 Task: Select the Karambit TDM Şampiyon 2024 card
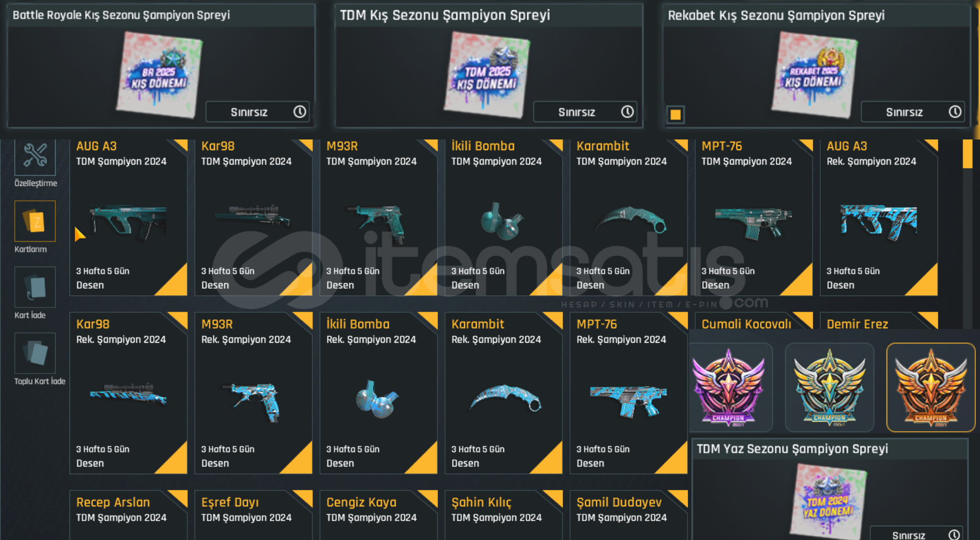[628, 218]
